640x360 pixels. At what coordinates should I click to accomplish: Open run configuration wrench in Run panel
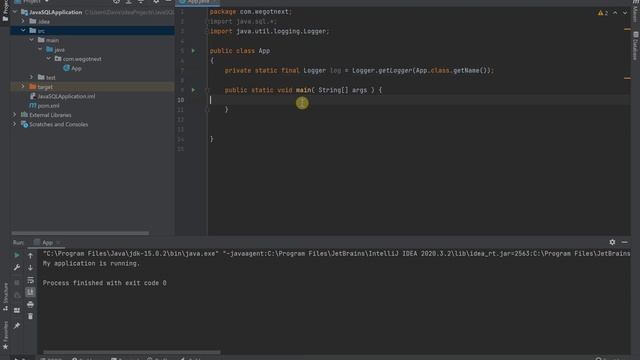[x=17, y=267]
